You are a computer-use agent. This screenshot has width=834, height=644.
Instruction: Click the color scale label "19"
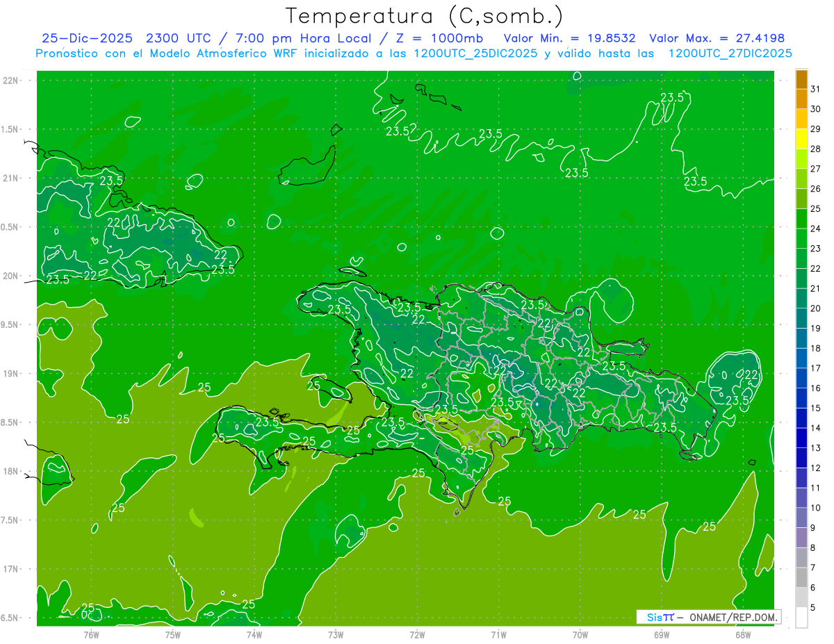(x=815, y=328)
